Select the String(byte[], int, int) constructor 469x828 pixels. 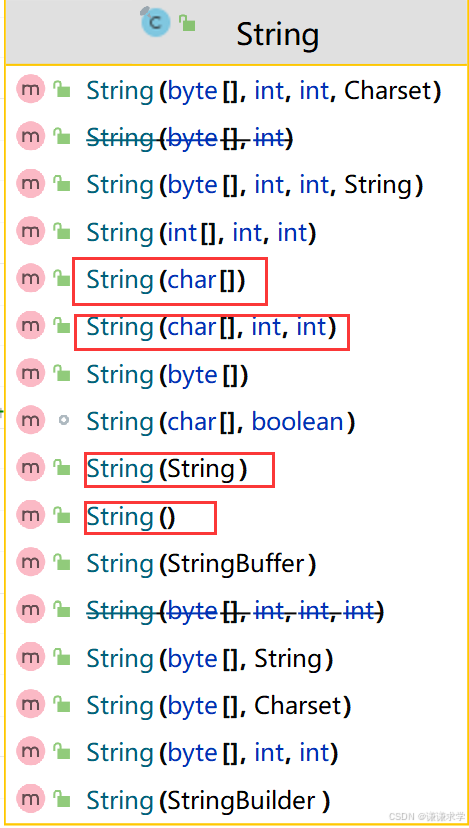[x=212, y=752]
